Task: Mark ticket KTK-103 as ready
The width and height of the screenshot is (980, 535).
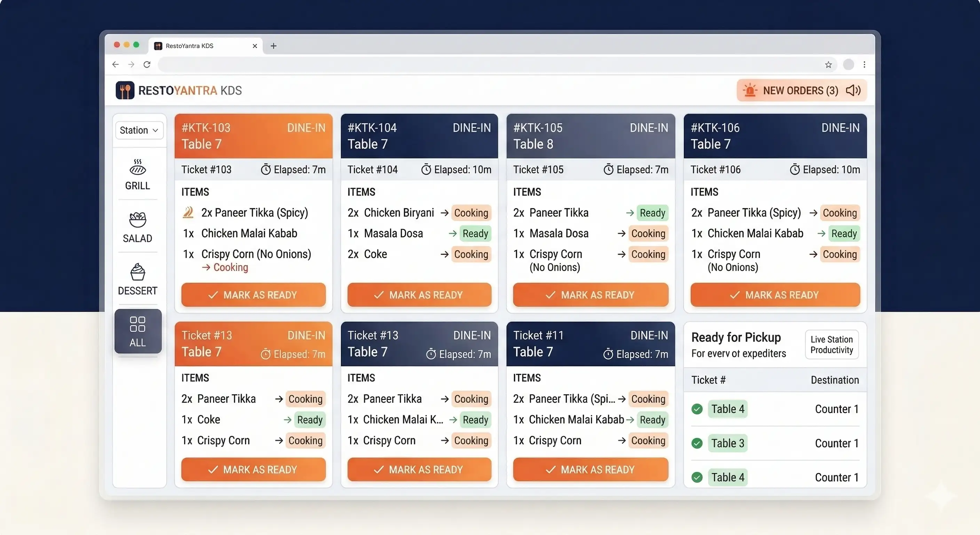Action: [253, 295]
